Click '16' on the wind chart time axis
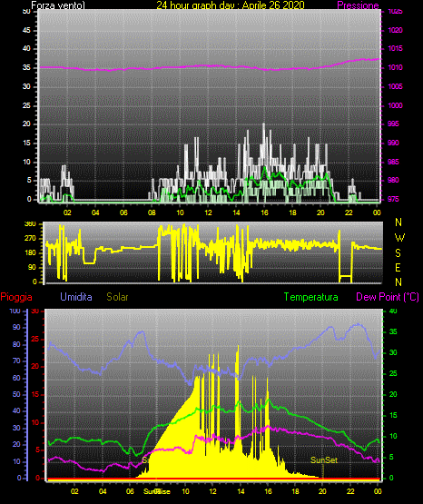423x504 pixels. coord(264,212)
